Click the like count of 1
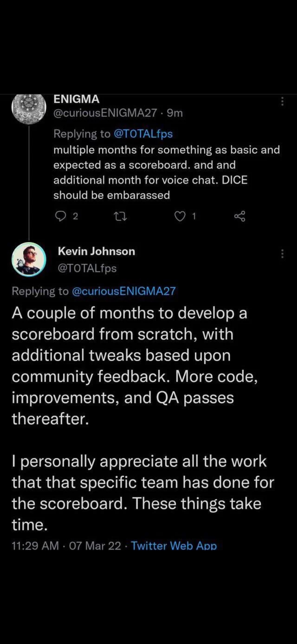Viewport: 297px width, 644px height. tap(194, 216)
